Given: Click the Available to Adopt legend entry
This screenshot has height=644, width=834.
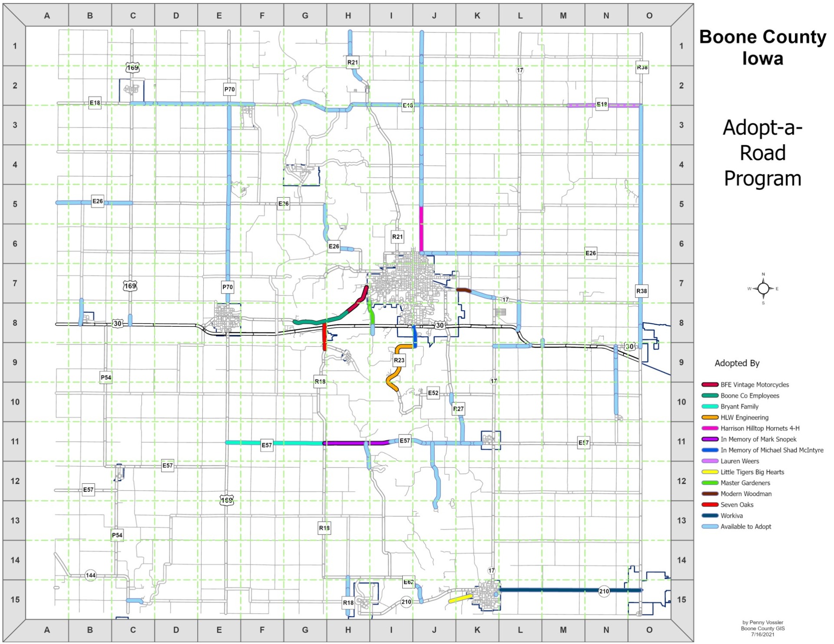Looking at the screenshot, I should pos(745,527).
